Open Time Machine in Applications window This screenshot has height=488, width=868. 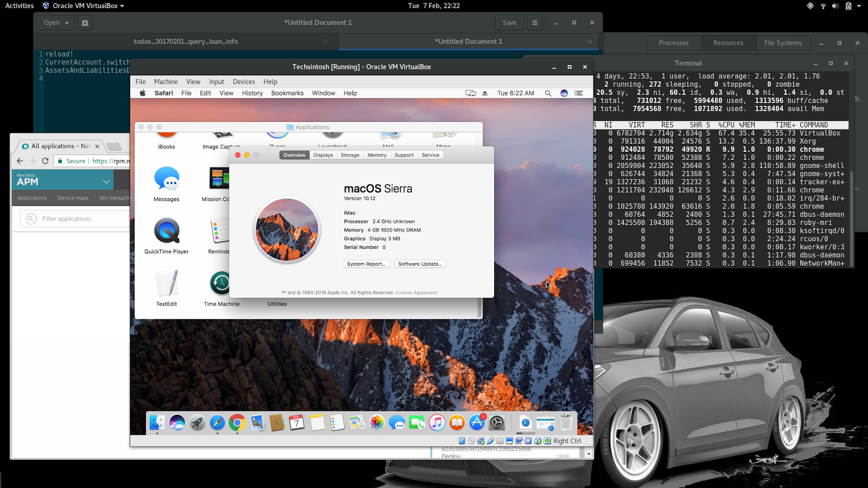[x=221, y=288]
